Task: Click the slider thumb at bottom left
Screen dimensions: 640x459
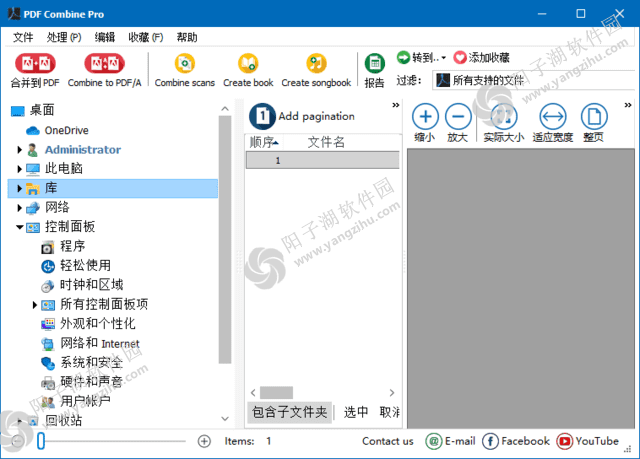Action: (40, 441)
